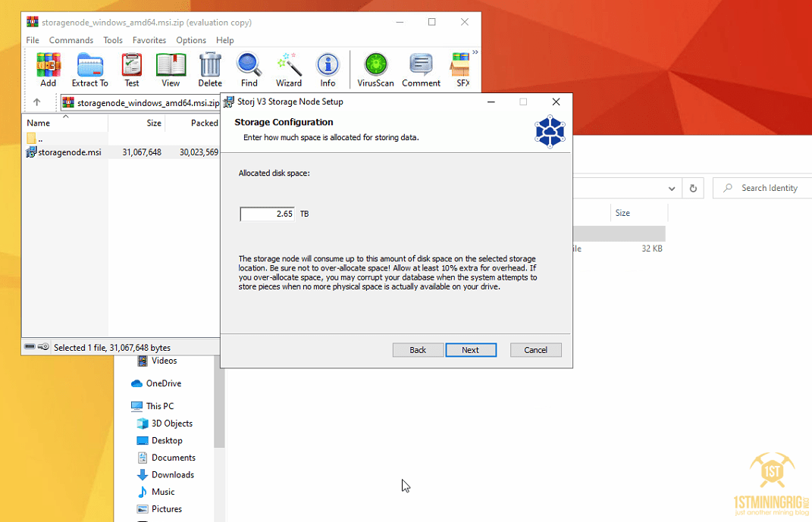Open the Help menu in WinRAR
This screenshot has width=812, height=522.
pyautogui.click(x=224, y=40)
